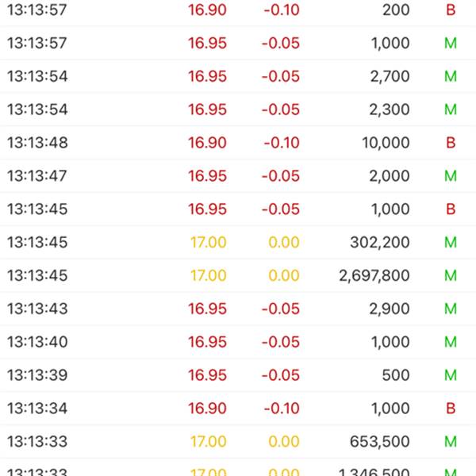Screen dimensions: 476x476
Task: Click the -0.05 change on the 2,900 row
Action: coord(282,309)
